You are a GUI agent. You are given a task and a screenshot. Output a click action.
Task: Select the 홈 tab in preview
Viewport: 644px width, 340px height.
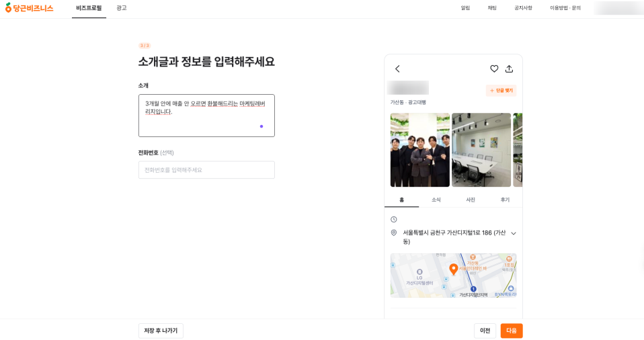pos(402,200)
